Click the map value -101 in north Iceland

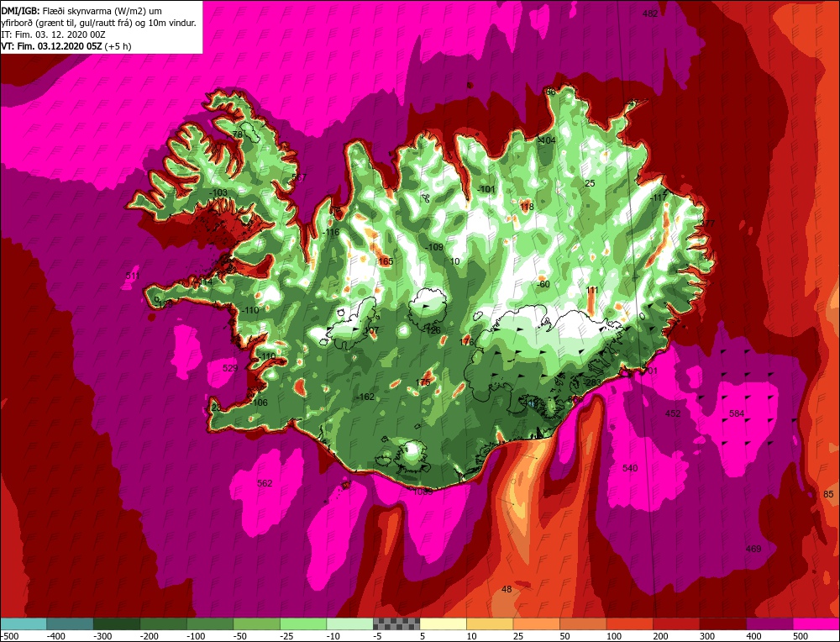[486, 189]
